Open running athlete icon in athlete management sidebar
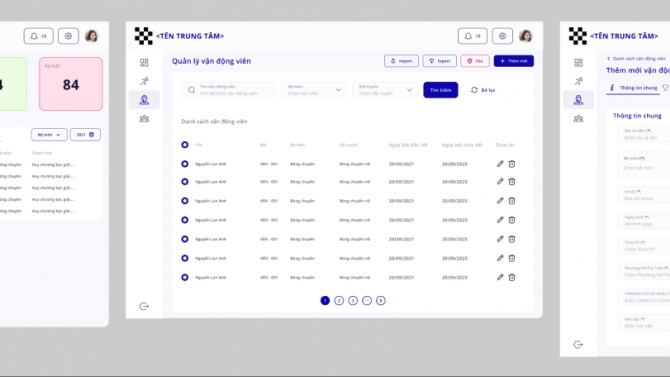This screenshot has height=377, width=670. pyautogui.click(x=144, y=81)
